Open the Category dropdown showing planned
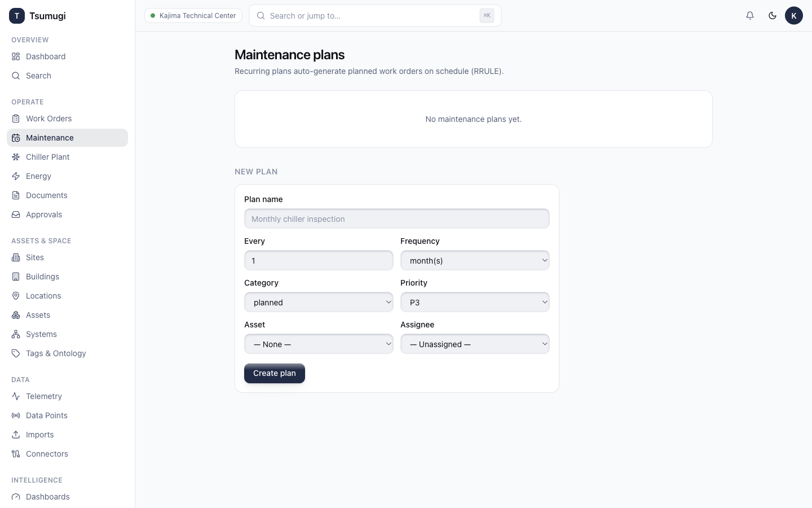Screen dimensions: 812x508 tap(319, 302)
